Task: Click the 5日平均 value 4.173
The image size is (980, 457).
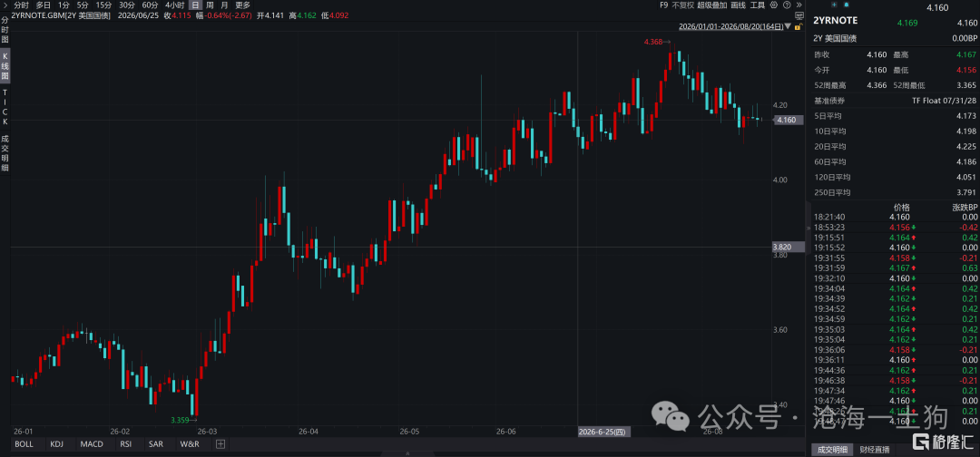Action: (965, 116)
